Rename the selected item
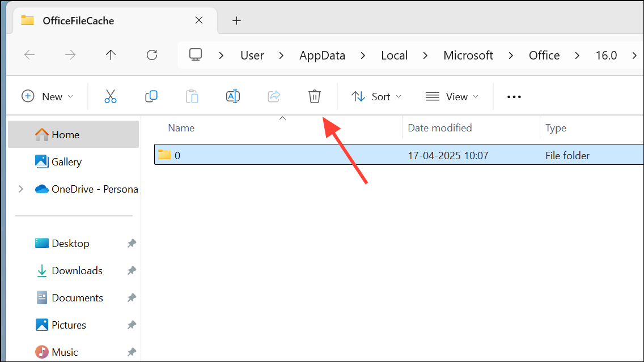The width and height of the screenshot is (644, 362). click(233, 96)
